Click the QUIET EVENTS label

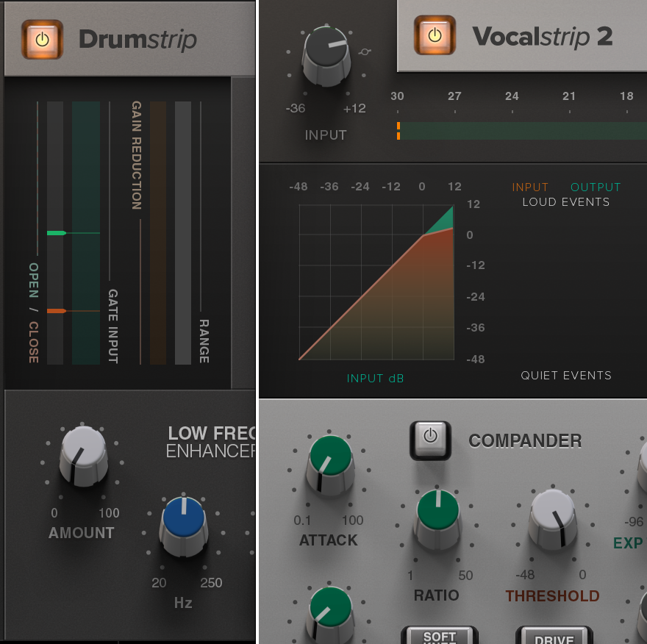(567, 375)
